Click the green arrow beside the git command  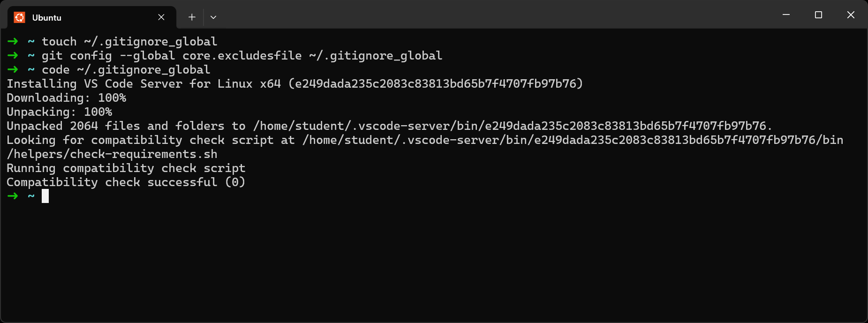point(12,55)
